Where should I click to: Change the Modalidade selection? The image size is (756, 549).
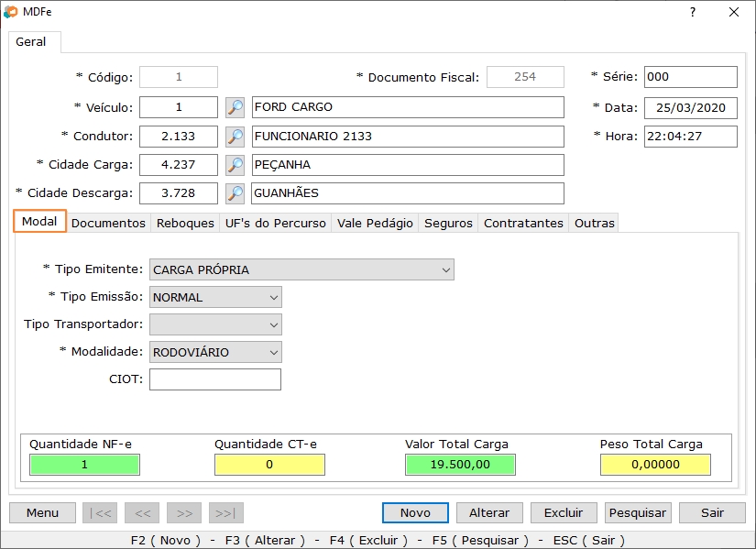click(272, 352)
